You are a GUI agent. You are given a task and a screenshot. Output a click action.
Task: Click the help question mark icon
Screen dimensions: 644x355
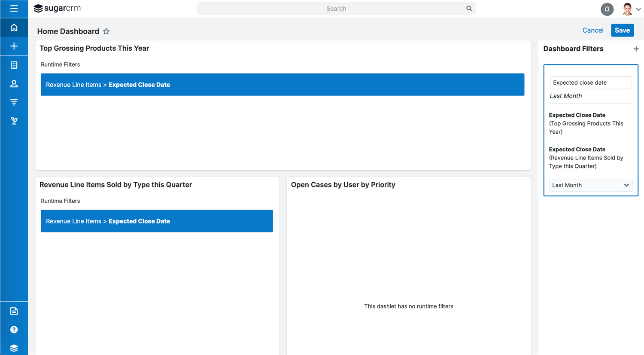[14, 330]
